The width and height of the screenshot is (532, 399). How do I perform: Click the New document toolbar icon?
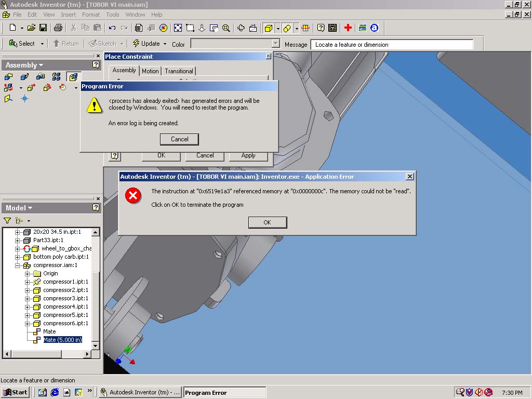click(12, 28)
